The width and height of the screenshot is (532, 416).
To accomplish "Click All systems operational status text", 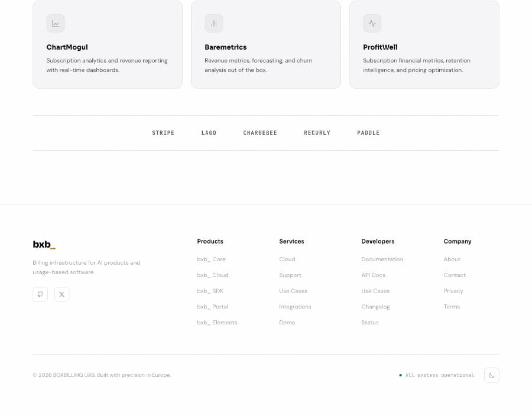I will tap(440, 375).
